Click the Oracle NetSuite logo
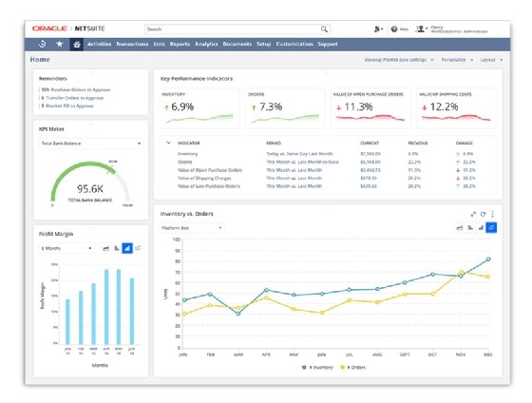The width and height of the screenshot is (532, 403). coord(68,29)
